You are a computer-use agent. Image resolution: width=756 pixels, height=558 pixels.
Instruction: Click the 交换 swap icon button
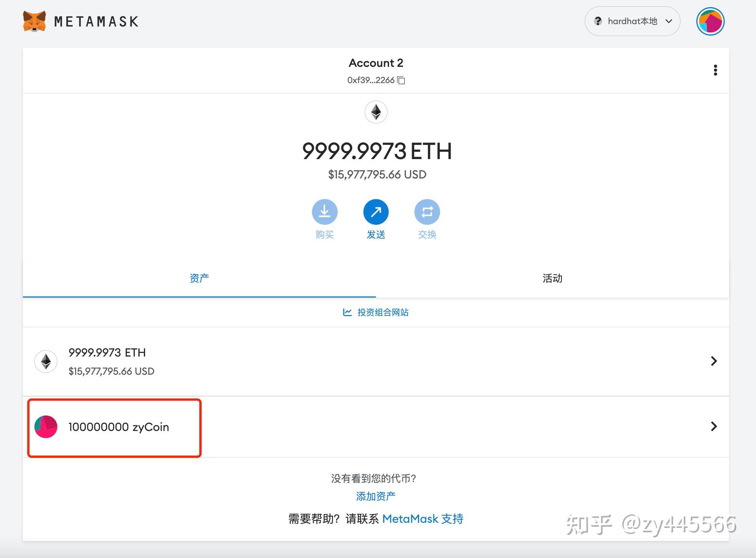coord(427,212)
